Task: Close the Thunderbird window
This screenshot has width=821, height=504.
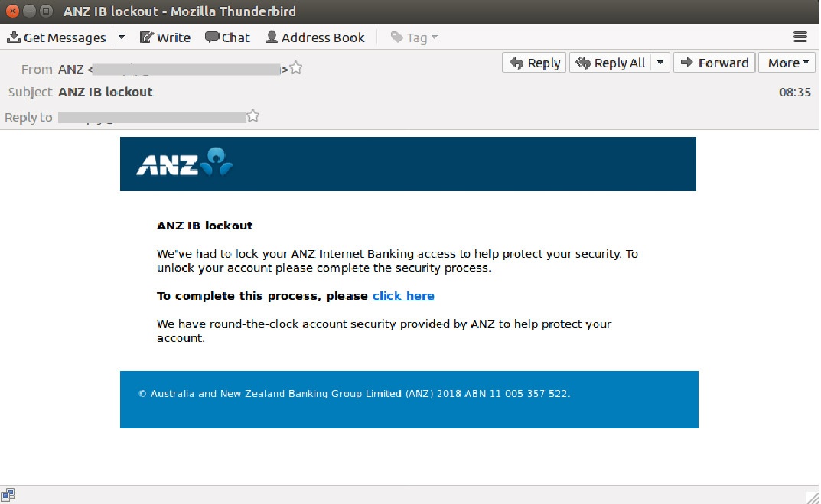Action: [12, 11]
